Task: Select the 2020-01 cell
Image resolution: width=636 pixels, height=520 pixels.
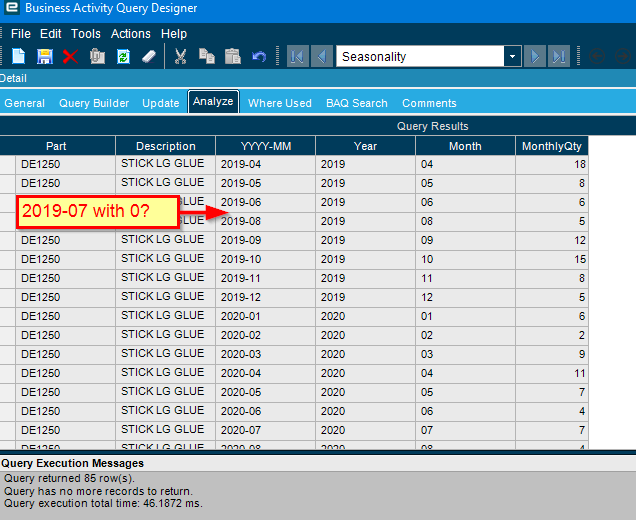Action: [x=266, y=316]
